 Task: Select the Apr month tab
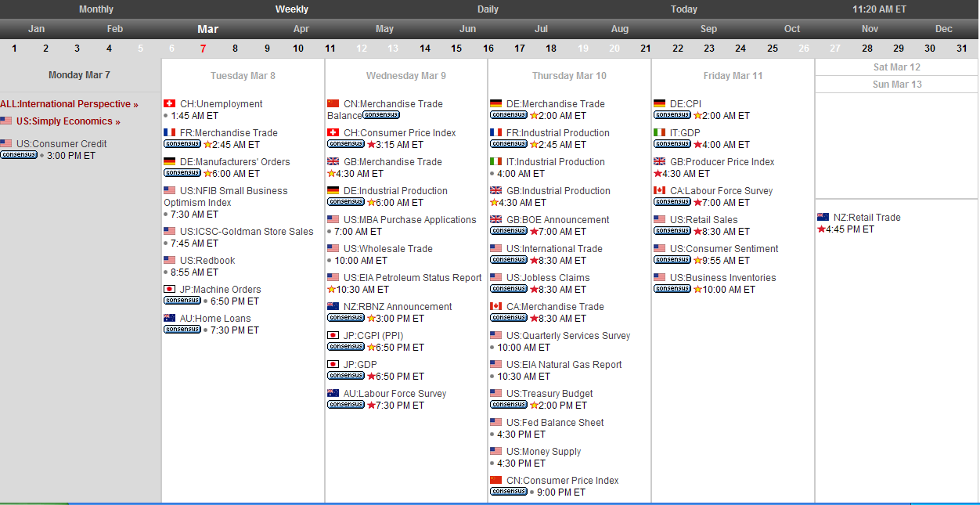coord(301,29)
